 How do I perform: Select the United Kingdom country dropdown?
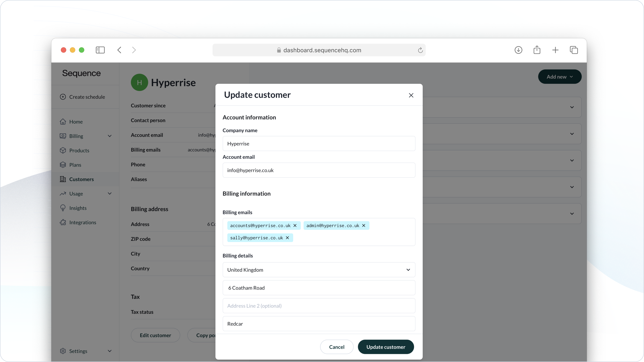click(318, 270)
